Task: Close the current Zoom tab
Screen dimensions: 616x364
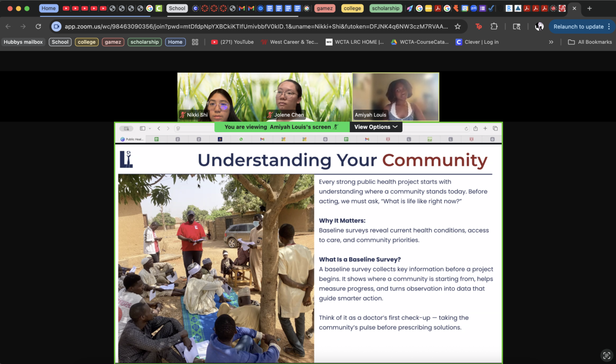Action: (574, 8)
